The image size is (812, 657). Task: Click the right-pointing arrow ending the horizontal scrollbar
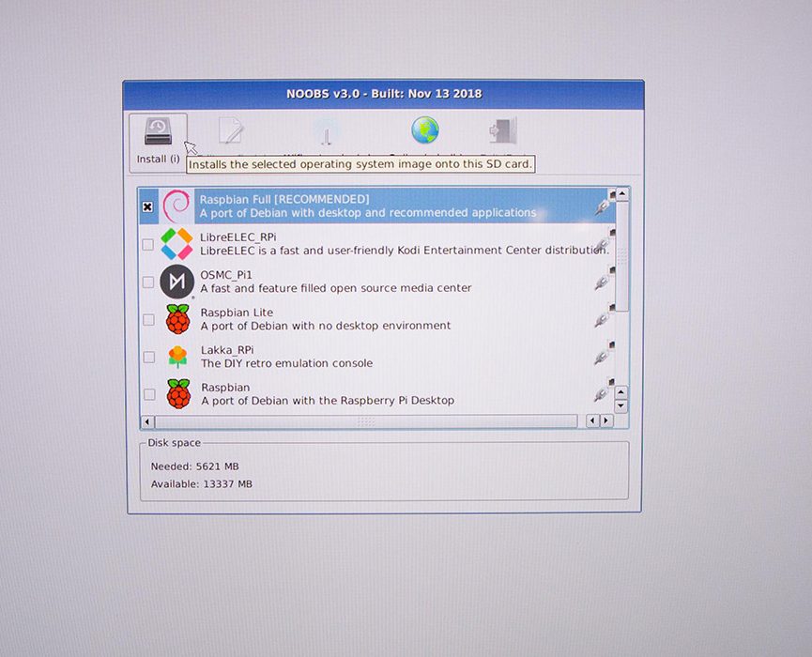[605, 420]
